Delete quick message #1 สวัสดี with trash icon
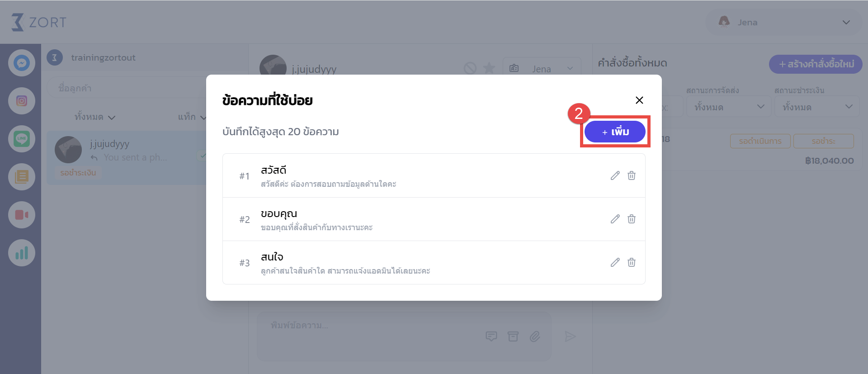Image resolution: width=868 pixels, height=374 pixels. point(632,175)
